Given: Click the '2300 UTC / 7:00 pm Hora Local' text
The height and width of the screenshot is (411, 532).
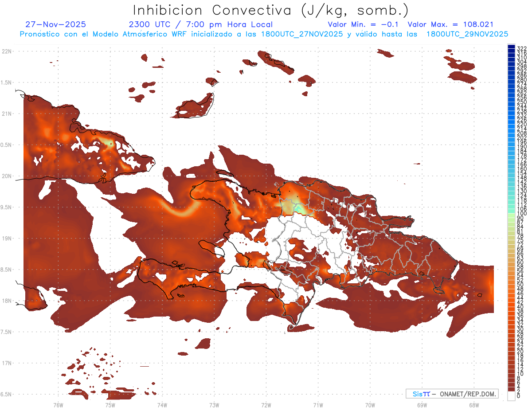Looking at the screenshot, I should click(x=200, y=24).
